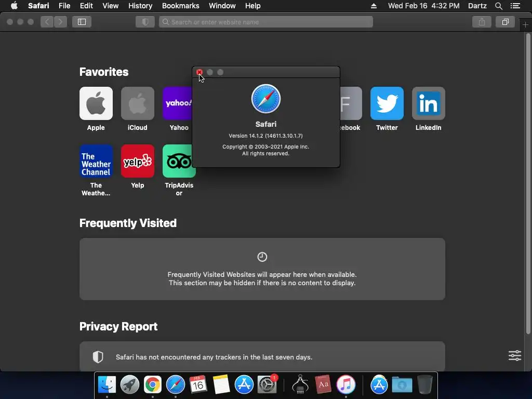Open the File menu

pyautogui.click(x=64, y=6)
